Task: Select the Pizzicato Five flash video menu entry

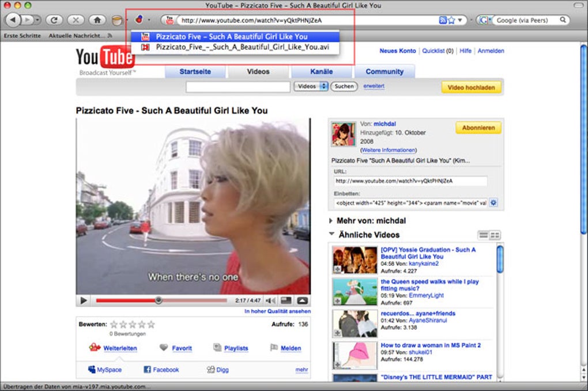Action: 235,37
